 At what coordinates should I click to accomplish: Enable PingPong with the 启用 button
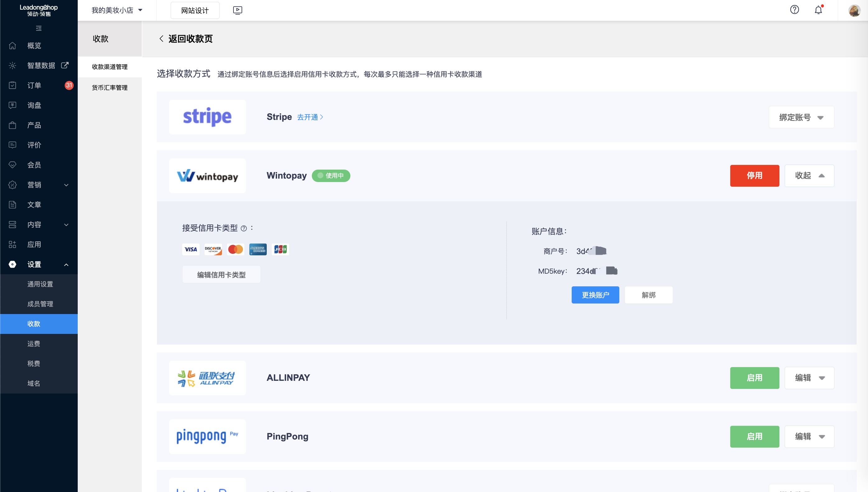[755, 437]
